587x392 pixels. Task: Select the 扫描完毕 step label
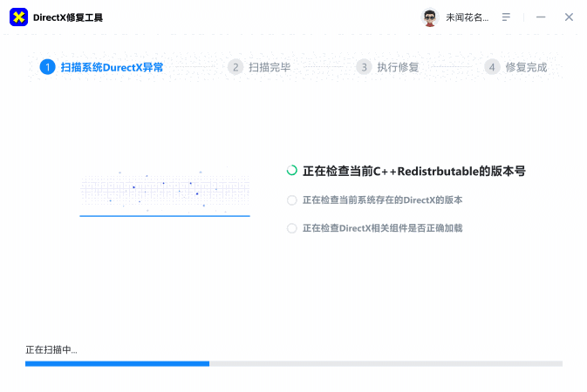270,68
